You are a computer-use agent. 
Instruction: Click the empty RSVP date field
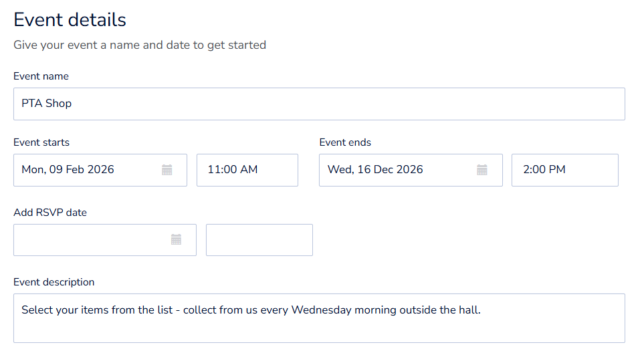pyautogui.click(x=90, y=239)
